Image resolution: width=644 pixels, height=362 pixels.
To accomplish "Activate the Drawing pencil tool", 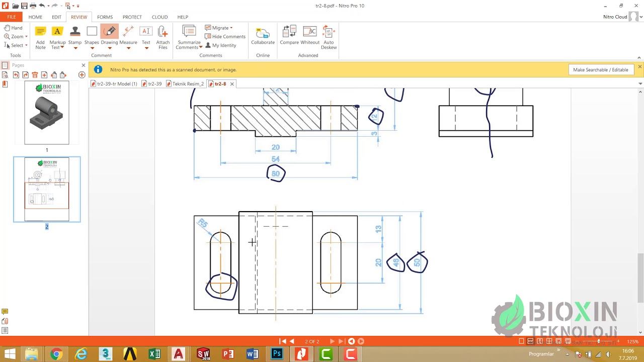I will (x=109, y=37).
